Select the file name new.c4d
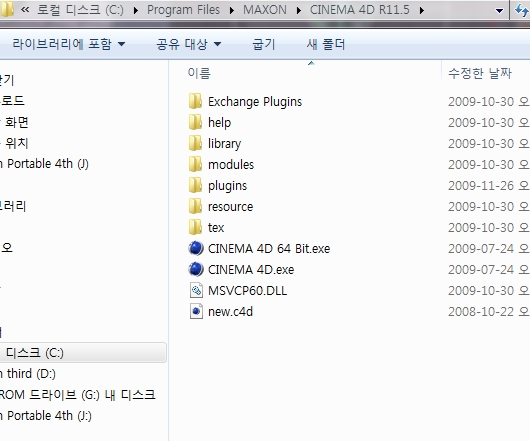This screenshot has height=441, width=530. pyautogui.click(x=230, y=312)
